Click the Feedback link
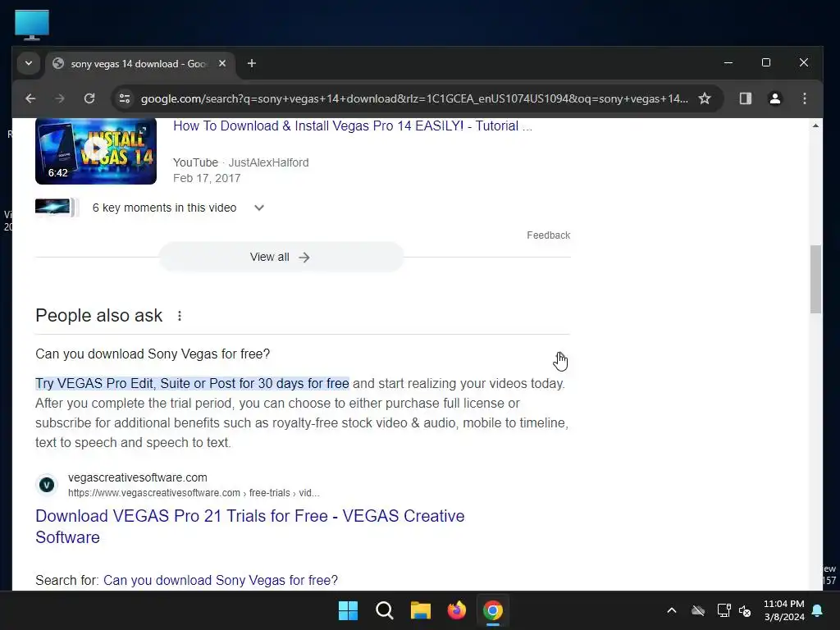Screen dimensions: 840x630 (548, 235)
